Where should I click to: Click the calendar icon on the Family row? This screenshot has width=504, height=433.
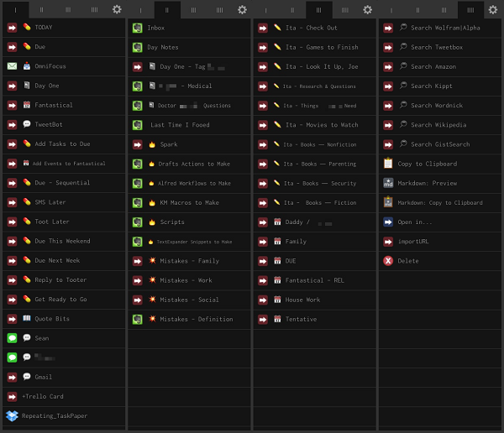pyautogui.click(x=277, y=241)
